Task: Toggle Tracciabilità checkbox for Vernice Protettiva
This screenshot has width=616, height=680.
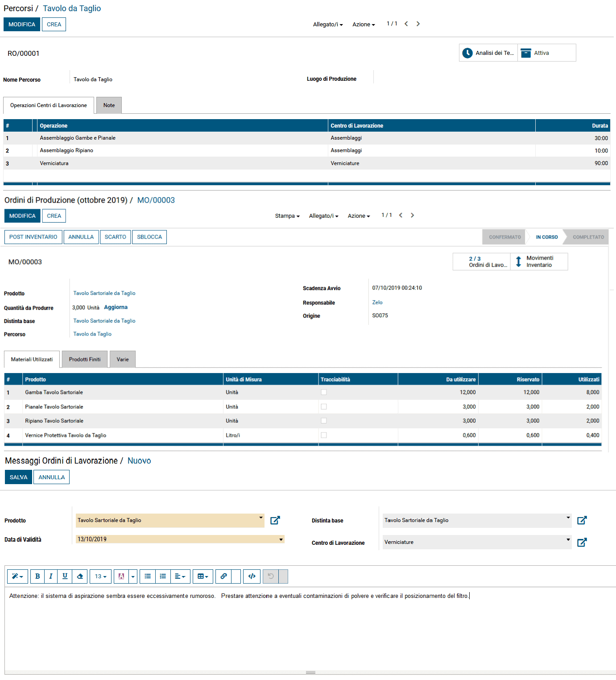Action: [x=324, y=435]
